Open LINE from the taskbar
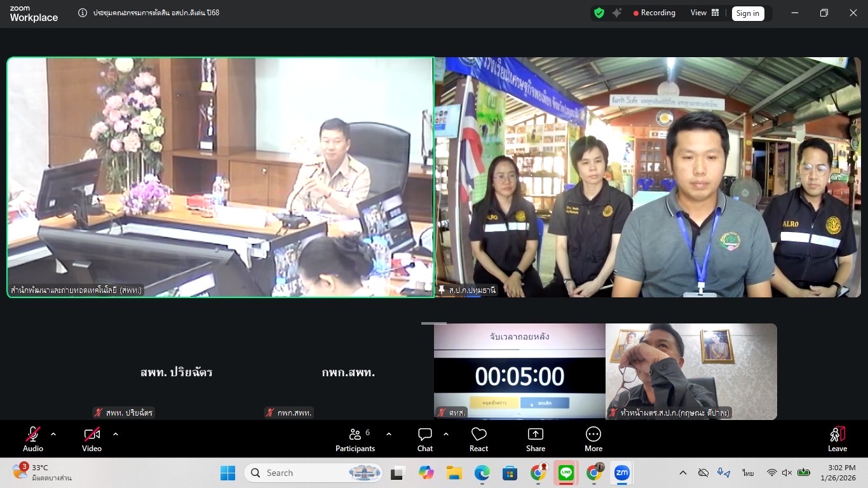868x488 pixels. [566, 473]
